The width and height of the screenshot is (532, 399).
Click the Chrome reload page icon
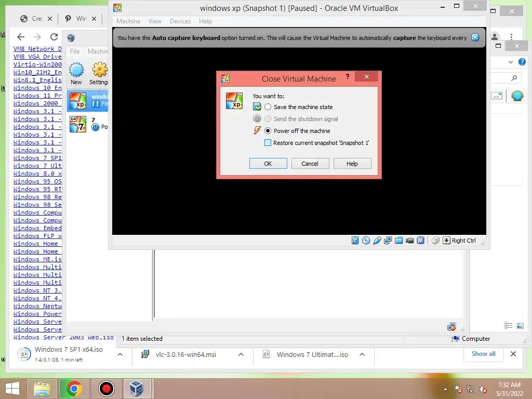coord(54,37)
